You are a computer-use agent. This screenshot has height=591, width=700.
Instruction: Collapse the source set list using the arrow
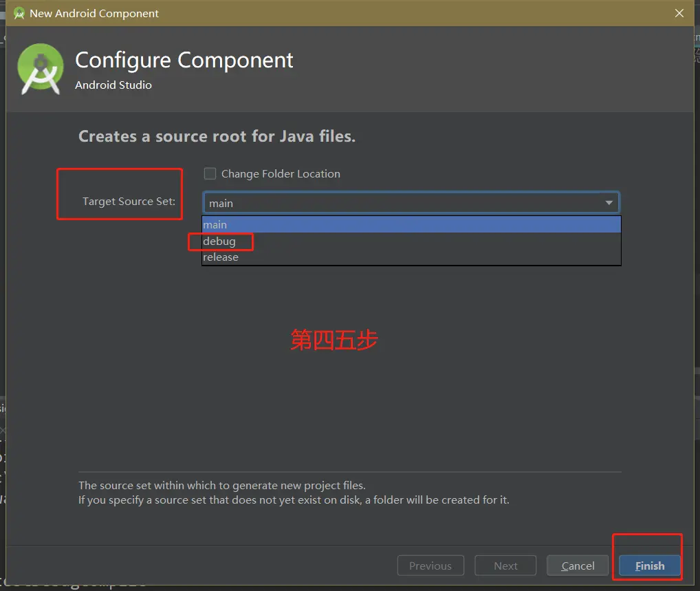(609, 203)
